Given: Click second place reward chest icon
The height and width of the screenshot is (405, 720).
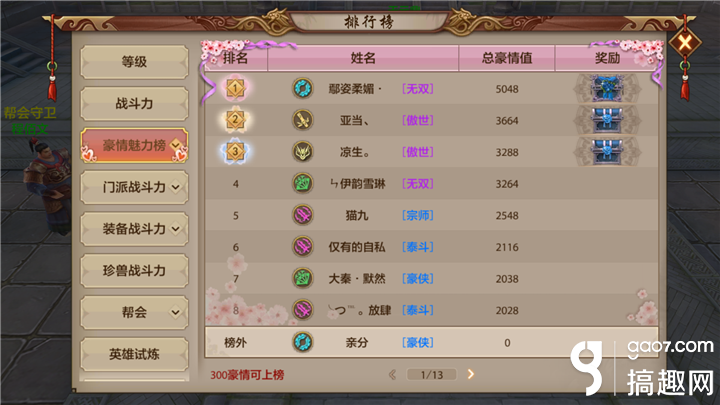Looking at the screenshot, I should click(607, 120).
